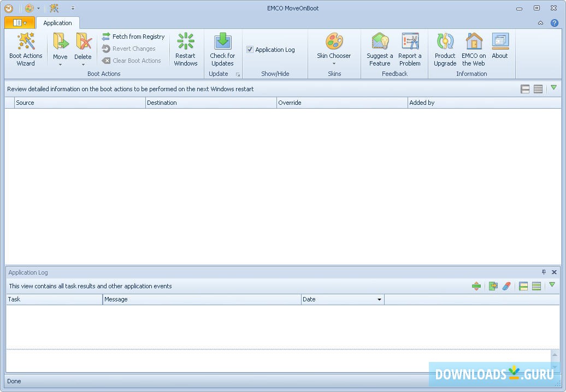Visit EMCO on the Web
Viewport: 566px width, 392px height.
tap(474, 49)
